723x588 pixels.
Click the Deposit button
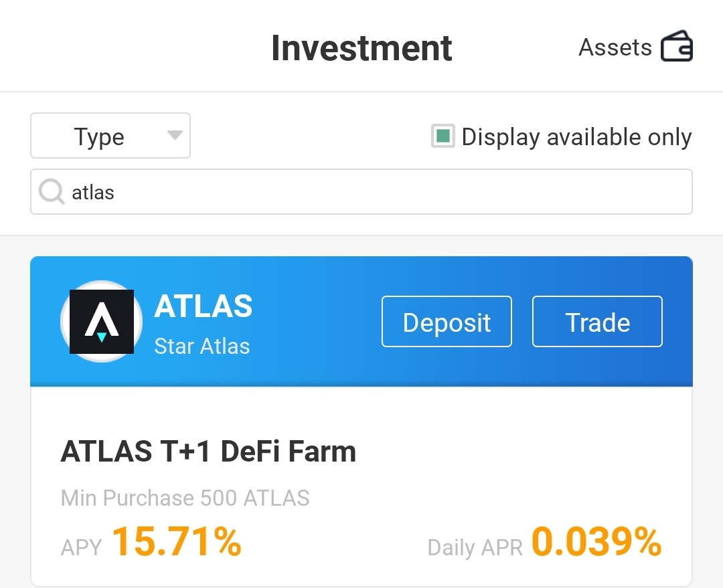[447, 321]
